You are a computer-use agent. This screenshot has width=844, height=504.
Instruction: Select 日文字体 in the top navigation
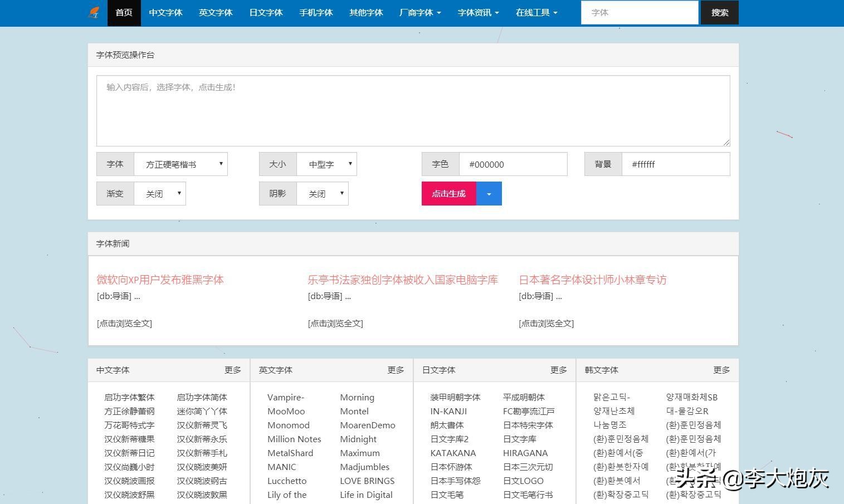pyautogui.click(x=266, y=12)
